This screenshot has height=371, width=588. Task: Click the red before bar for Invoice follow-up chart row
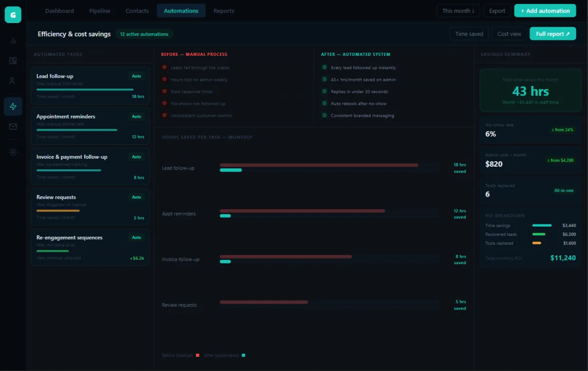(x=286, y=256)
